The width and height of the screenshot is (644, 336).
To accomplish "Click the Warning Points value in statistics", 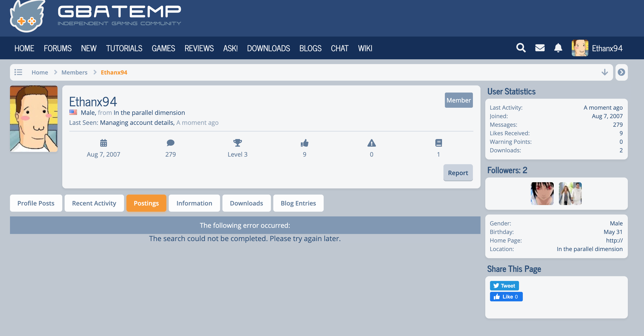I will [621, 141].
